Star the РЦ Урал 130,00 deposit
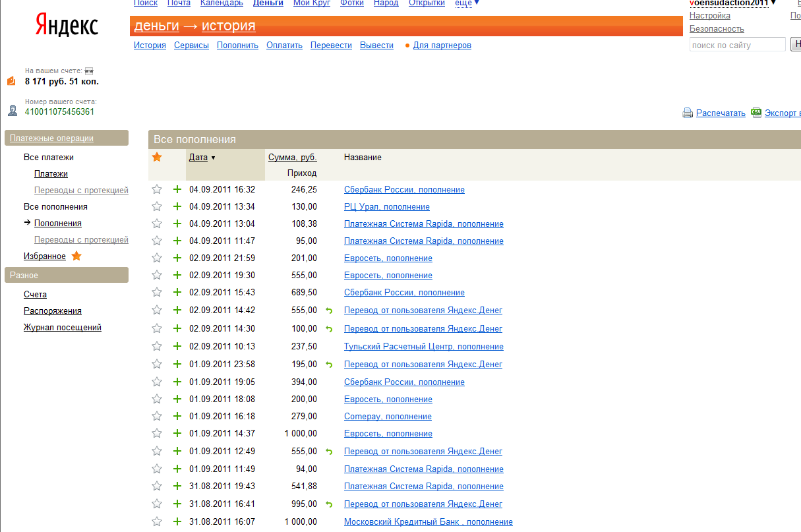Screen dimensions: 801x532 coord(157,207)
